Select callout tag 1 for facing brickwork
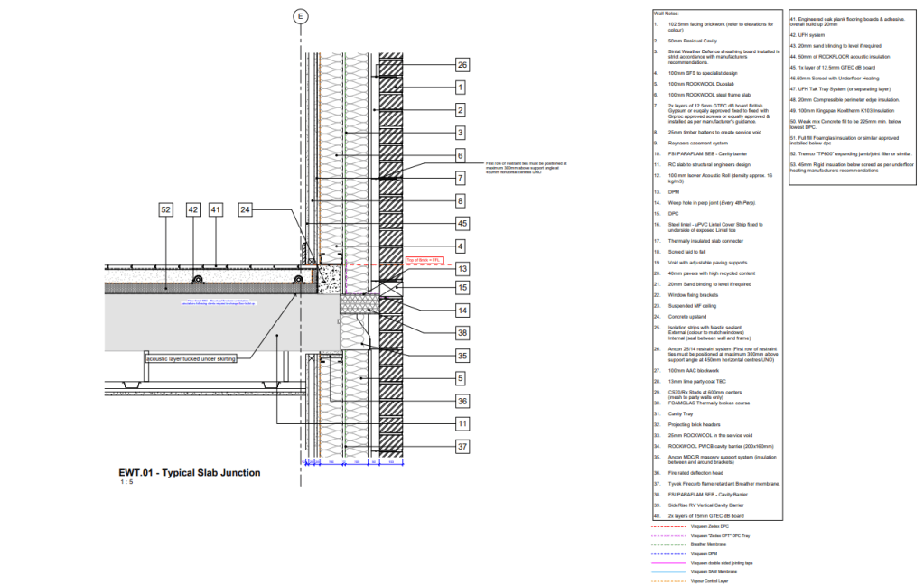Image resolution: width=924 pixels, height=584 pixels. (x=462, y=88)
